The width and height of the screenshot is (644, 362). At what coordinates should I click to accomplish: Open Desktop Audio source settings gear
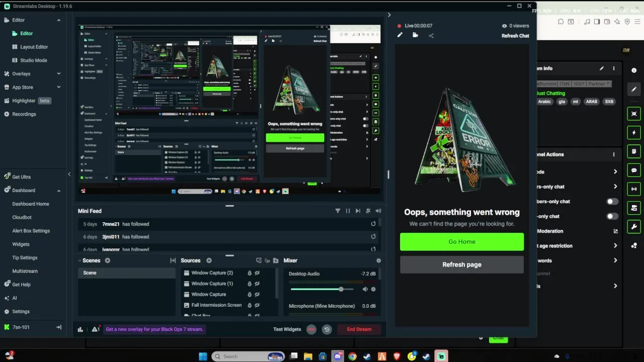pos(373,289)
